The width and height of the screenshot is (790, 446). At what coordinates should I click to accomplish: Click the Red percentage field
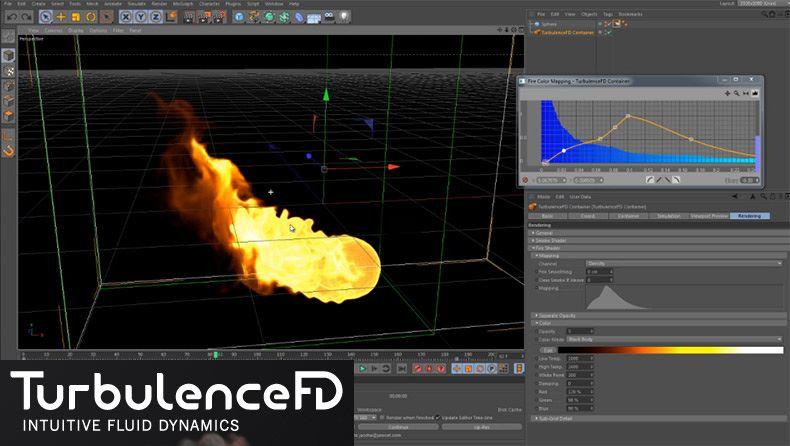[580, 392]
